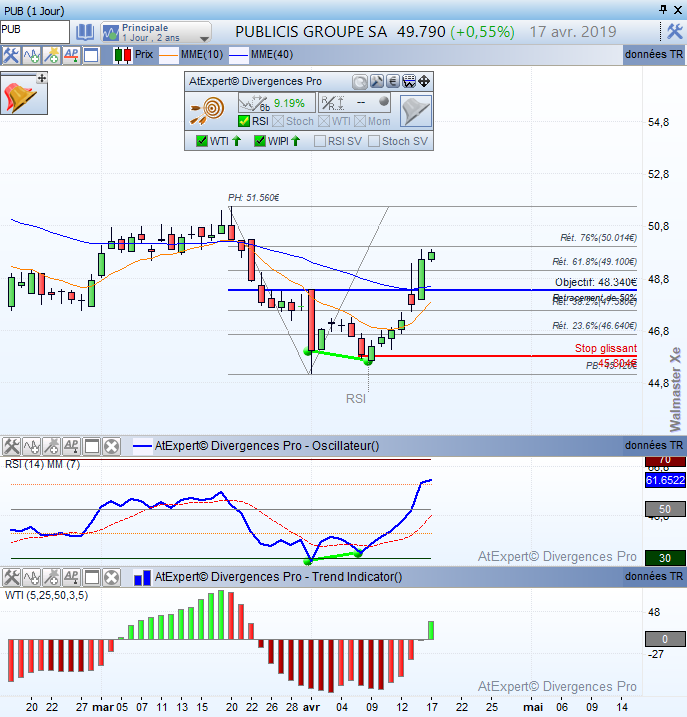Open the AP analysis icon on price toolbar

[x=71, y=55]
